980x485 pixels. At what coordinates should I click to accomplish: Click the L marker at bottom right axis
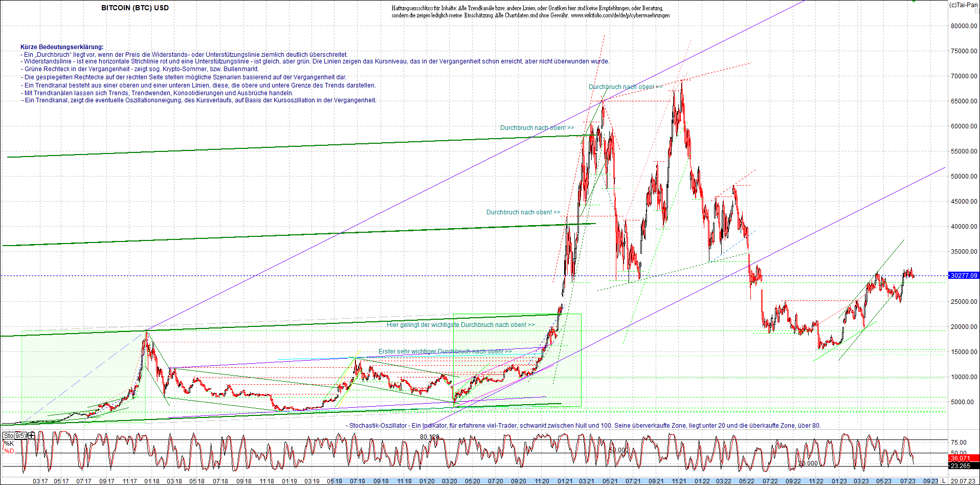pyautogui.click(x=944, y=481)
